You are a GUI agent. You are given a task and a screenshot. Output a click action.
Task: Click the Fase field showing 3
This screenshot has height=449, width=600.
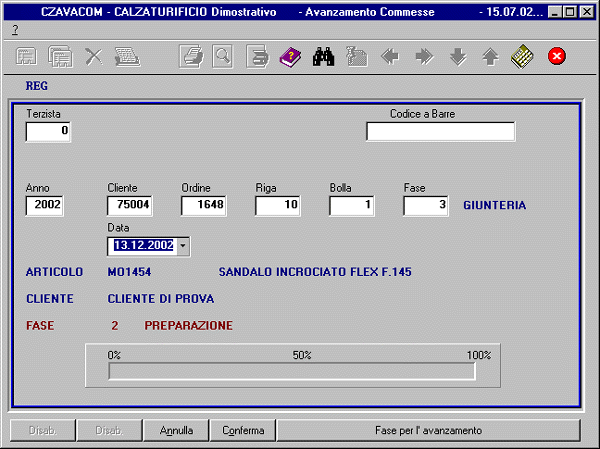click(426, 206)
